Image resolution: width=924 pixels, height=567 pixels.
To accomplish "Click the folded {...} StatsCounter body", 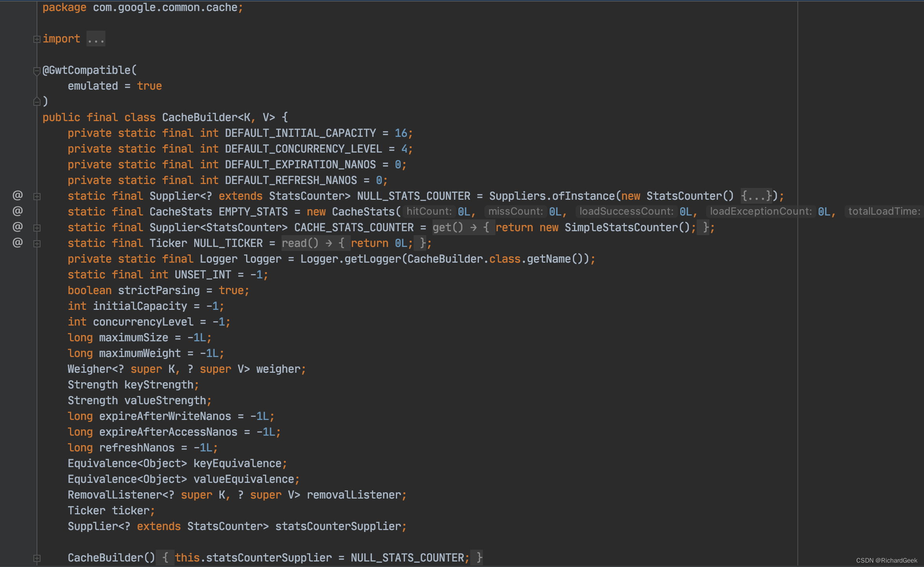I will coord(756,196).
